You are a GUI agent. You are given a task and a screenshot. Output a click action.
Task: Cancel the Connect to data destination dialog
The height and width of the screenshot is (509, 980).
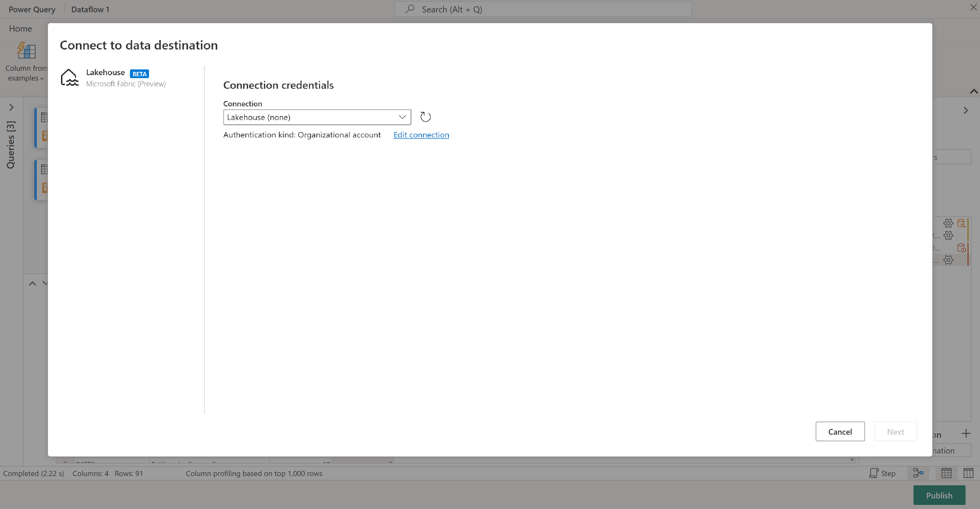(840, 431)
